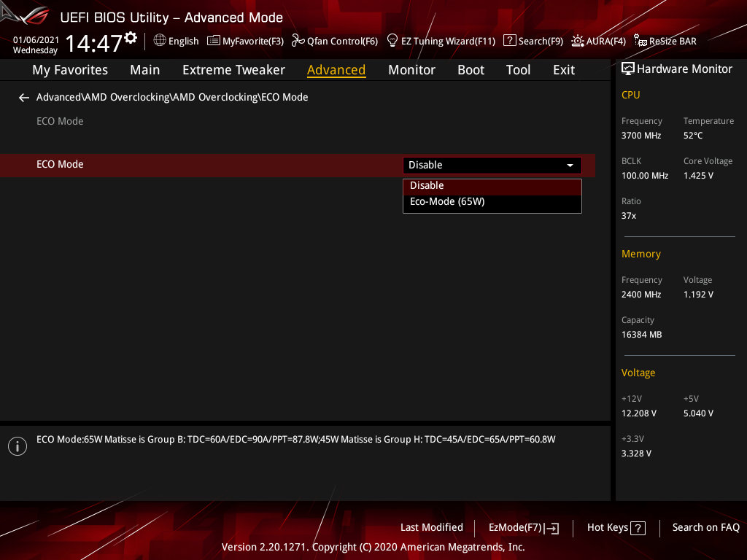
Task: Click the CPU frequency 3700 MHz value
Action: (x=641, y=136)
